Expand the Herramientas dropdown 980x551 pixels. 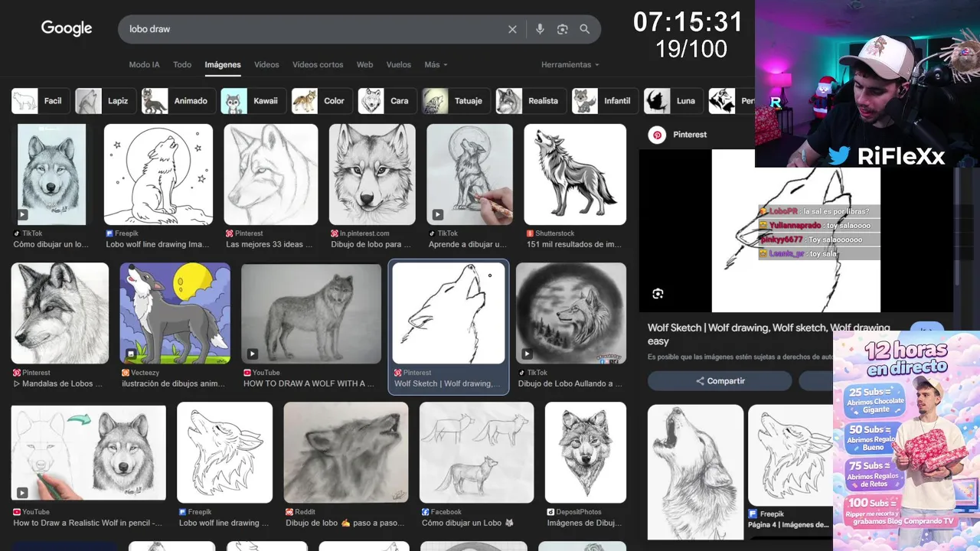pos(570,65)
